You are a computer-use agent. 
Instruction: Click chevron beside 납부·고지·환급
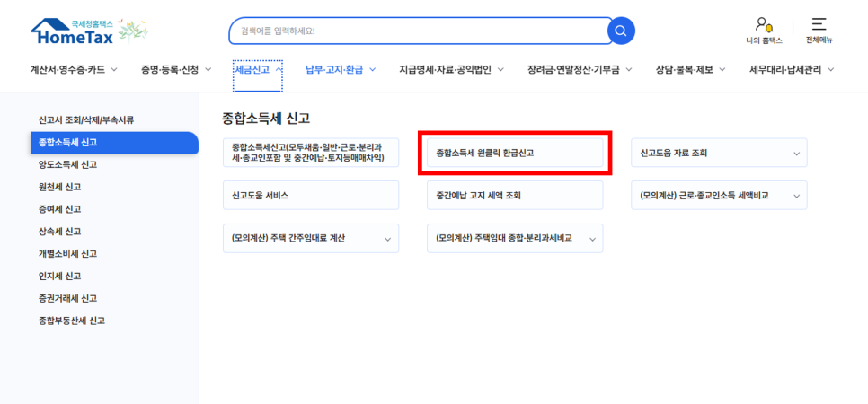coord(373,70)
